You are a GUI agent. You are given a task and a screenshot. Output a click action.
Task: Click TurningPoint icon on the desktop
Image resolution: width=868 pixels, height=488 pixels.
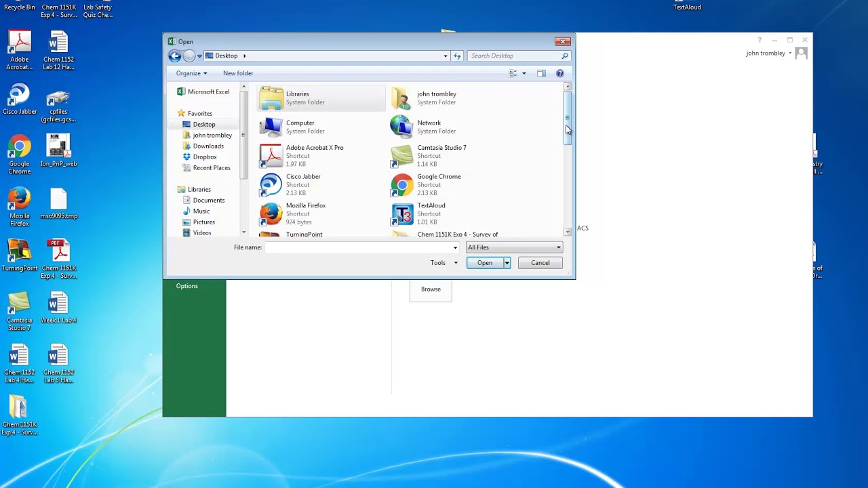coord(20,256)
